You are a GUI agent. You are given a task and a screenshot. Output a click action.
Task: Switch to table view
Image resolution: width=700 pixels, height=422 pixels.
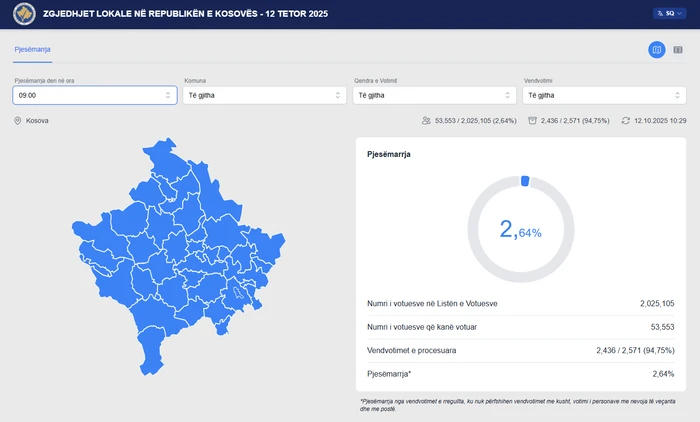coord(678,49)
